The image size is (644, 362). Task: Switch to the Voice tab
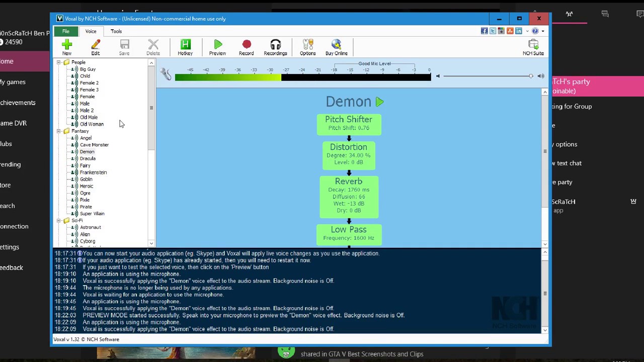tap(91, 31)
